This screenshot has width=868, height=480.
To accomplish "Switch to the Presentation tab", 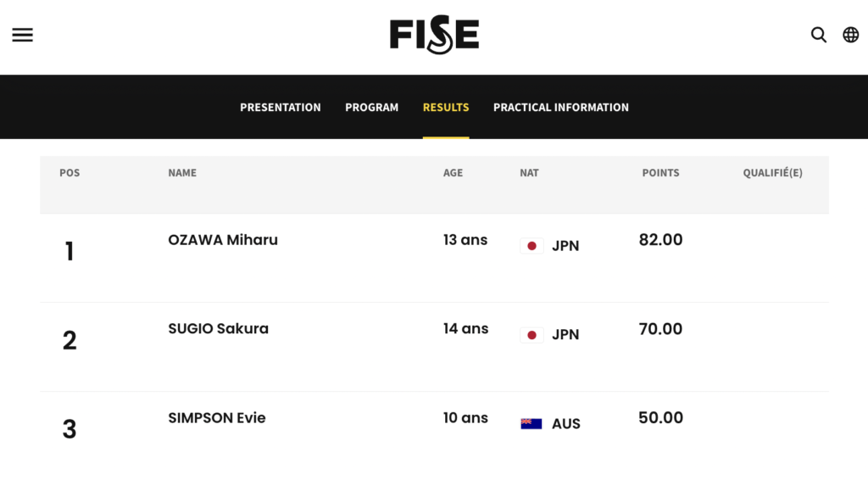I will point(280,108).
